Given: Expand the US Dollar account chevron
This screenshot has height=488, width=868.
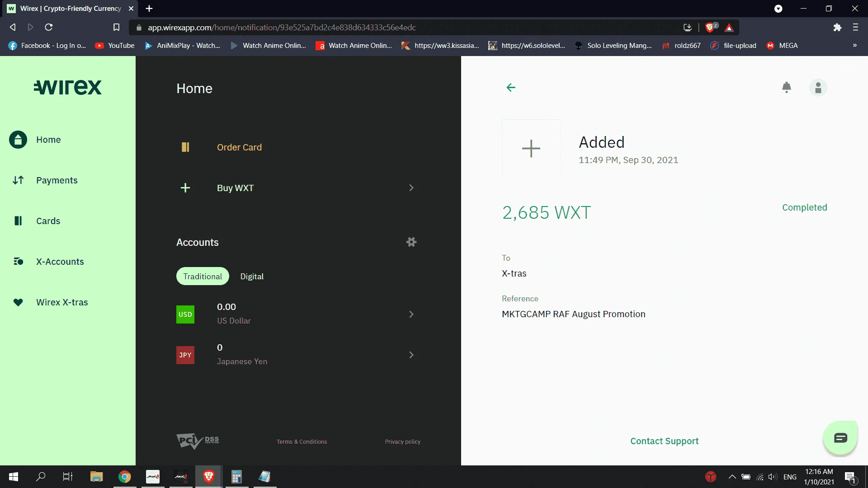Looking at the screenshot, I should pos(411,314).
